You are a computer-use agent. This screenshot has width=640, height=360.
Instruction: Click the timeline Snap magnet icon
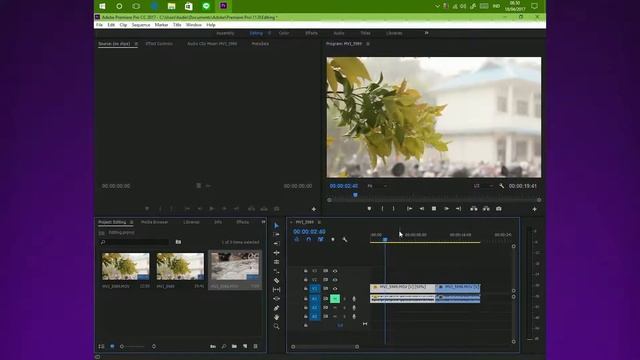309,240
